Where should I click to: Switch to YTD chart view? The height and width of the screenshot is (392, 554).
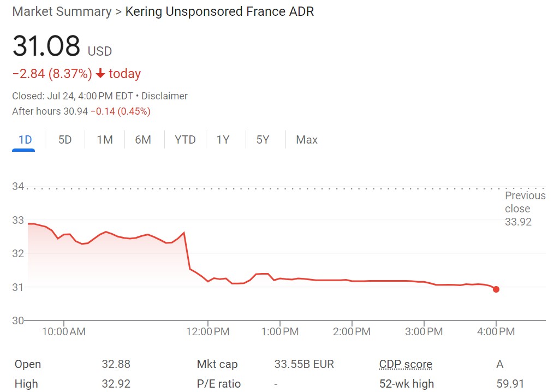(185, 140)
